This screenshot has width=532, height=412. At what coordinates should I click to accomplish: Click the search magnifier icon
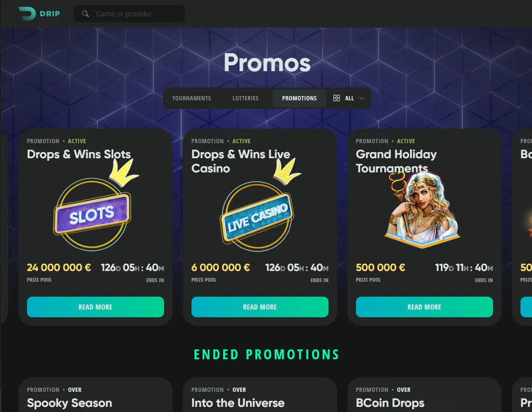pyautogui.click(x=86, y=14)
